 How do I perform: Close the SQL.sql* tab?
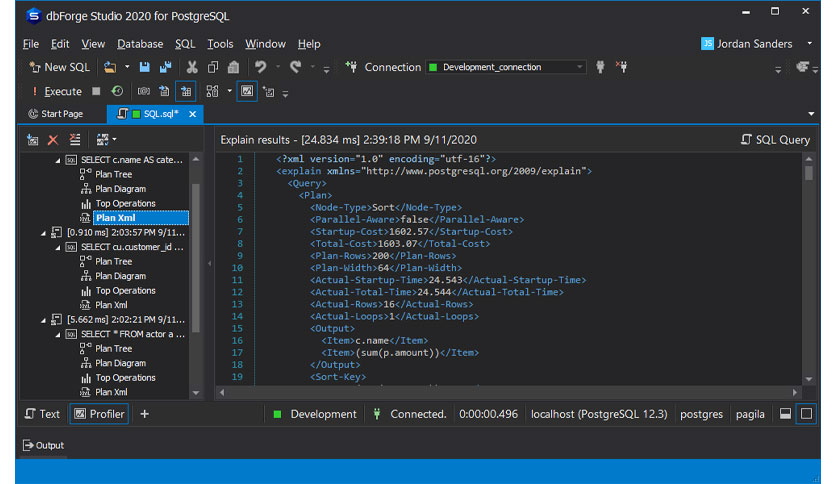click(192, 114)
